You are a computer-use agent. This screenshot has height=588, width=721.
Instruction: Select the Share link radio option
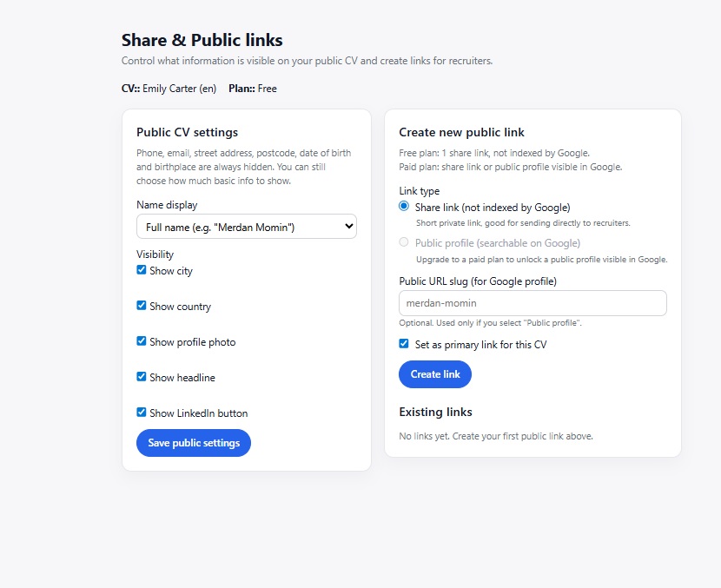click(404, 207)
